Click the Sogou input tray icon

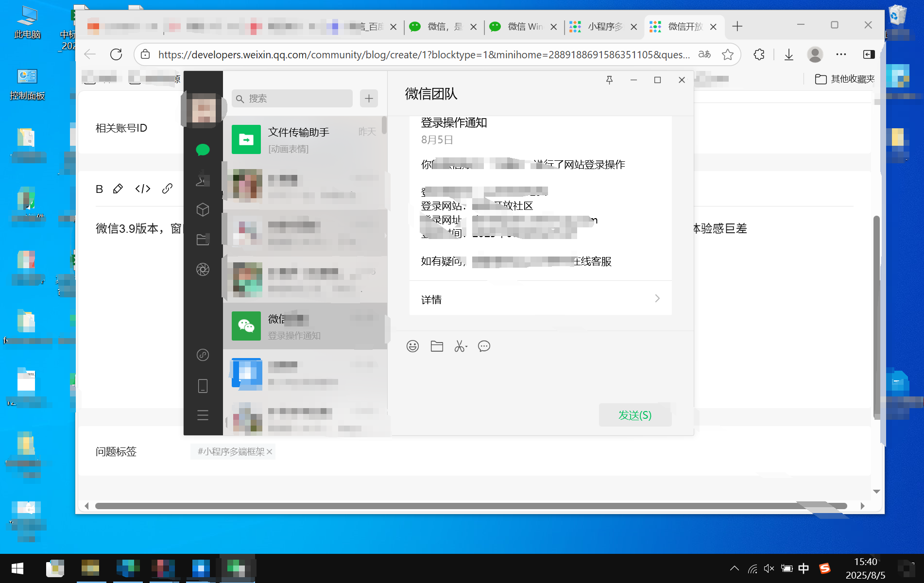(x=825, y=568)
